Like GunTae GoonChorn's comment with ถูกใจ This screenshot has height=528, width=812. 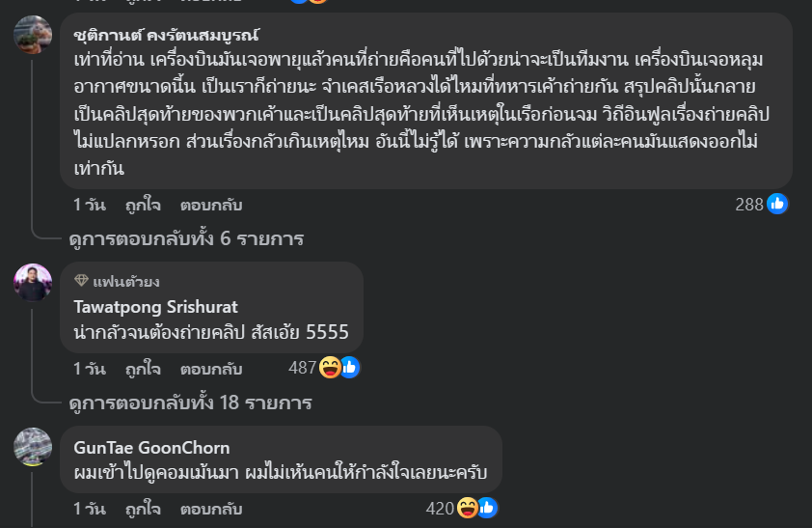143,509
